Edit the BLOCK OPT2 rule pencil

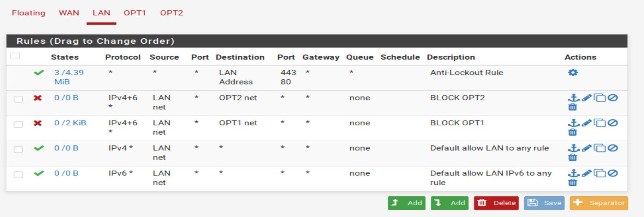[586, 98]
